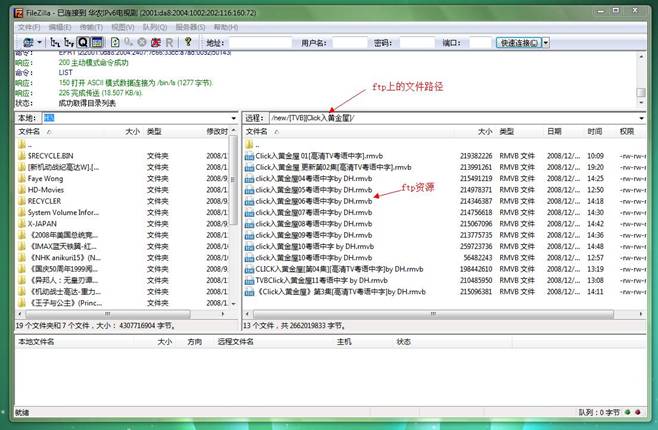Select the 《王子与公主》 local folder
This screenshot has width=658, height=430.
tap(65, 303)
